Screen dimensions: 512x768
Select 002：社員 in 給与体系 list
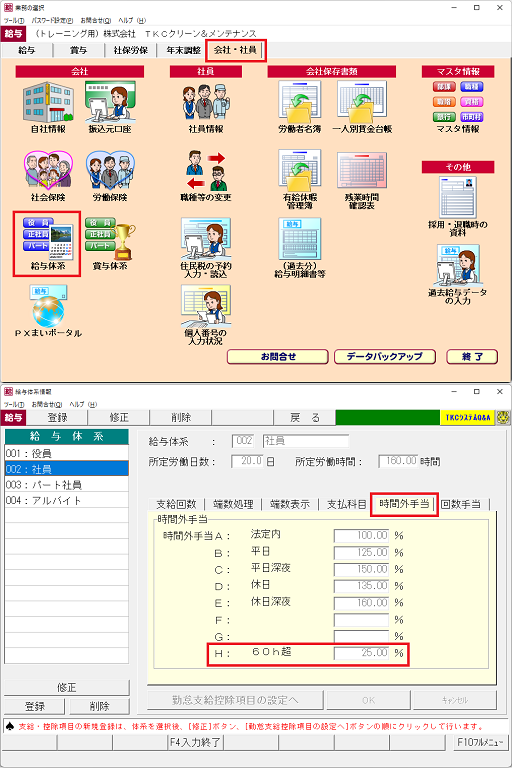point(67,469)
